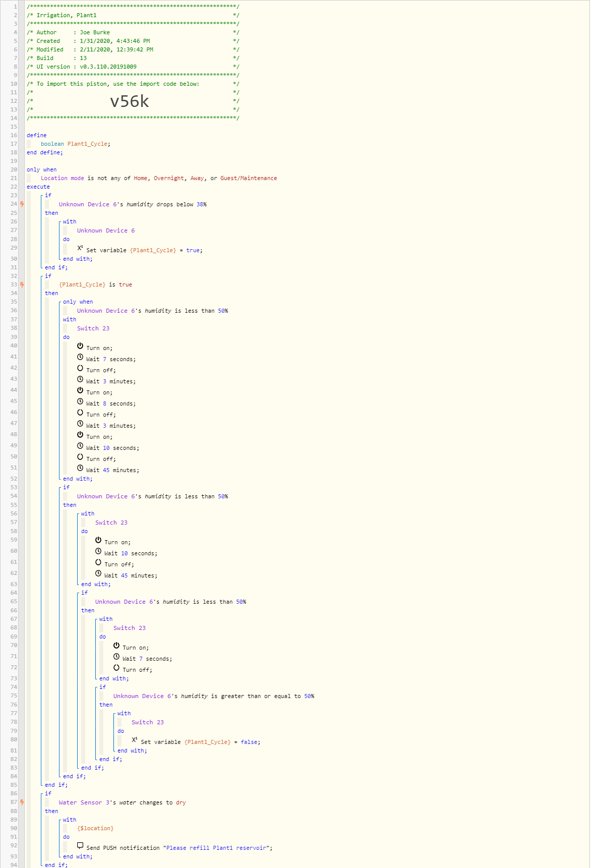Click the end with; on line 52
This screenshot has height=868, width=594.
point(78,479)
